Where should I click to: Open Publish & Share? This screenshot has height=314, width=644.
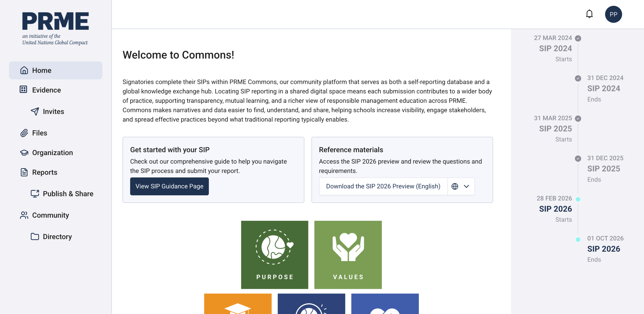coord(68,194)
